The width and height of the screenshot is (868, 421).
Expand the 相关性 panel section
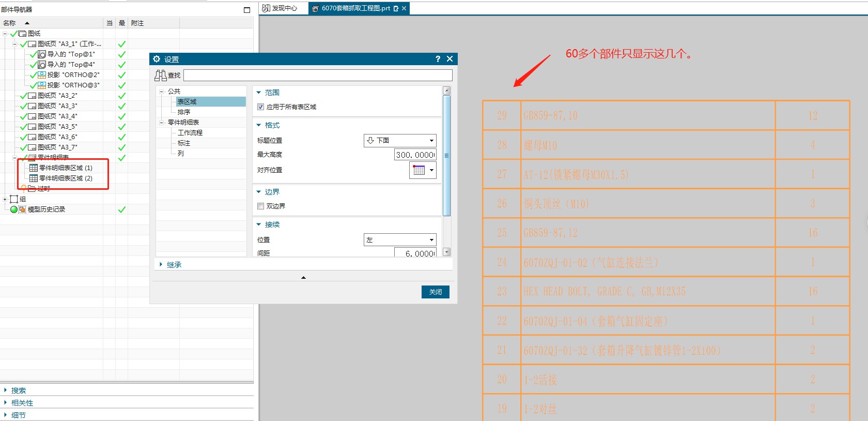19,403
